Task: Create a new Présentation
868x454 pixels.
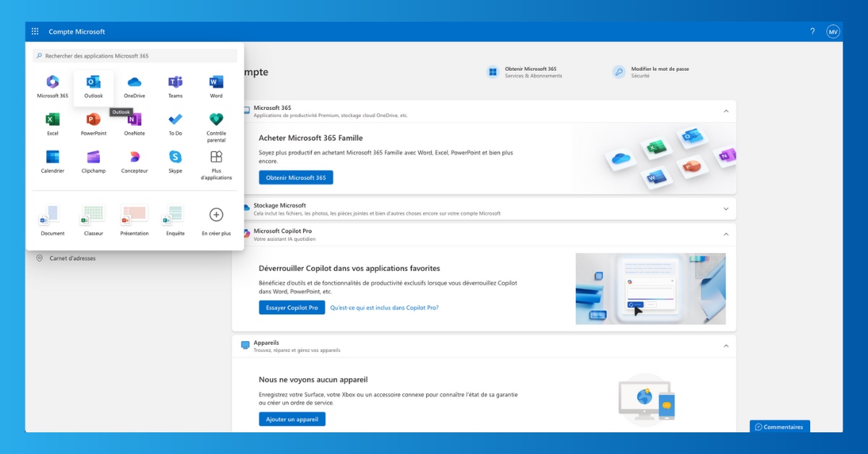Action: click(135, 220)
